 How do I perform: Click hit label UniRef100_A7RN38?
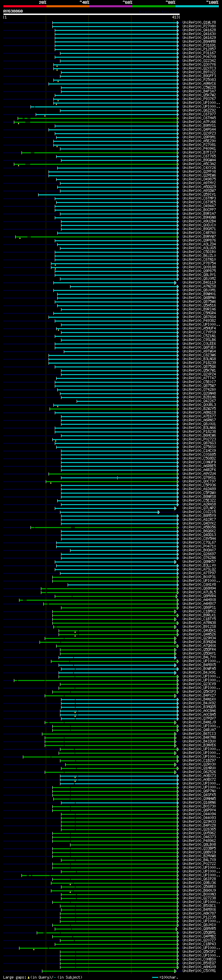199,623
